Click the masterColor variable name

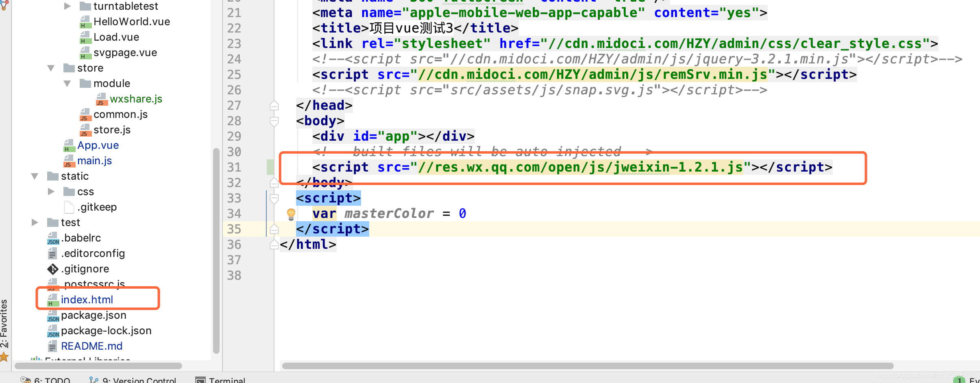(x=389, y=213)
